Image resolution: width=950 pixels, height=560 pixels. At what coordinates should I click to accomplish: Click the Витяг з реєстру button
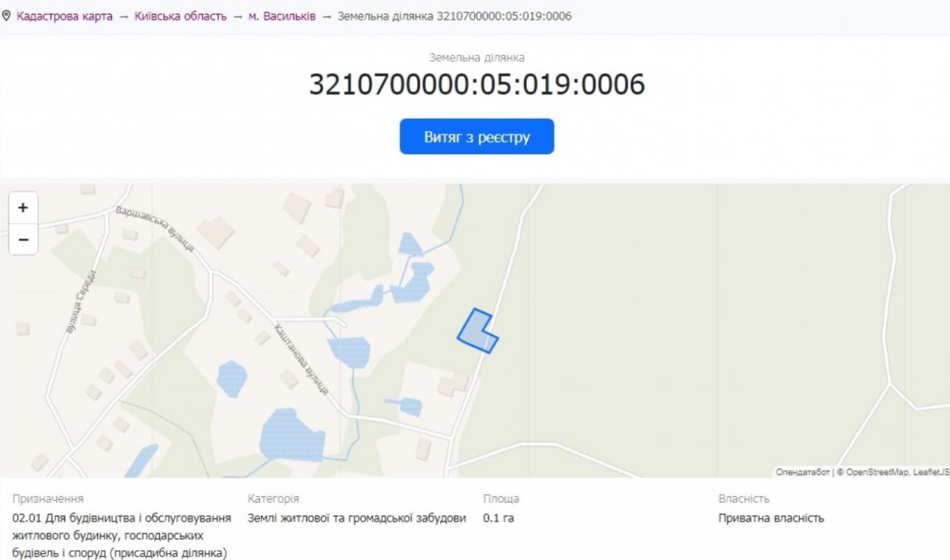[476, 136]
